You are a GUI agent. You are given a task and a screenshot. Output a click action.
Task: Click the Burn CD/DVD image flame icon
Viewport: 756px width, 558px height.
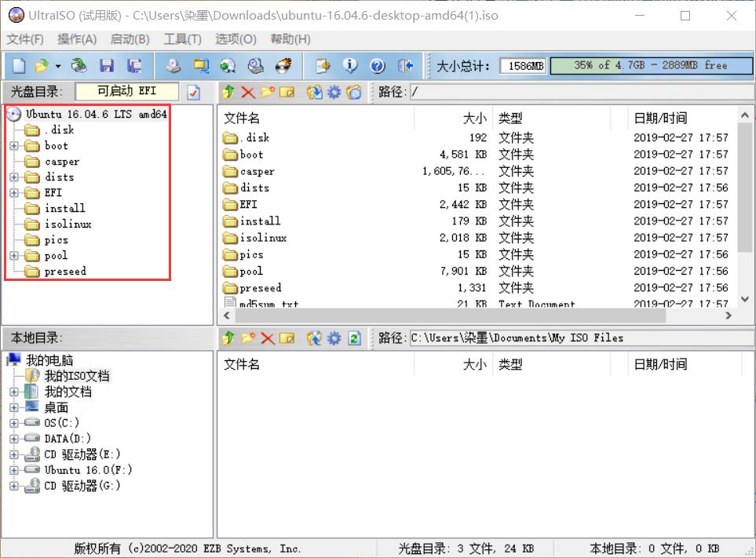(x=283, y=66)
